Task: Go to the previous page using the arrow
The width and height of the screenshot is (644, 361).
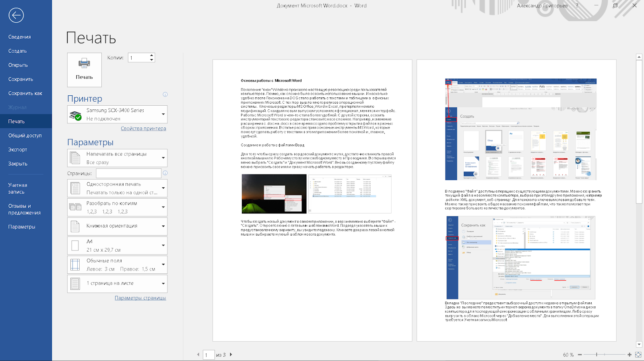Action: click(x=198, y=355)
